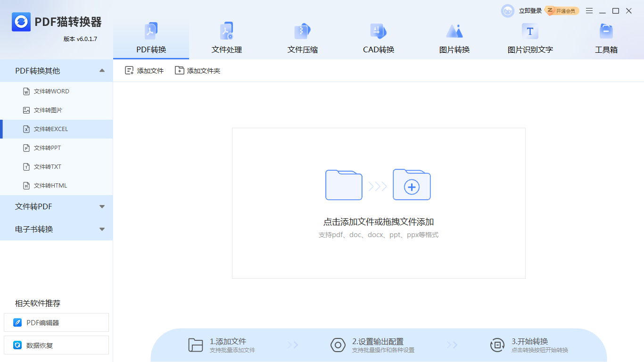The height and width of the screenshot is (362, 644).
Task: Click the PPT icon beside 文件转PPT
Action: pos(26,148)
